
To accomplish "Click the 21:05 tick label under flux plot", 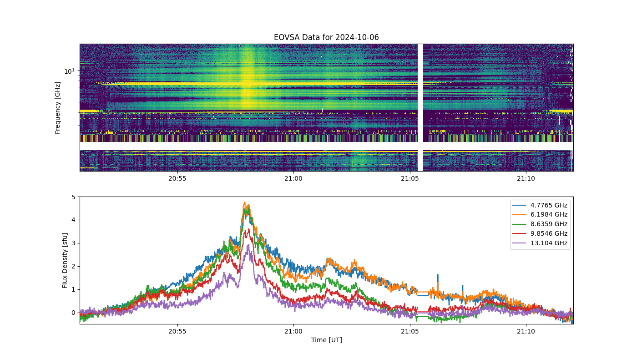I will pyautogui.click(x=409, y=331).
